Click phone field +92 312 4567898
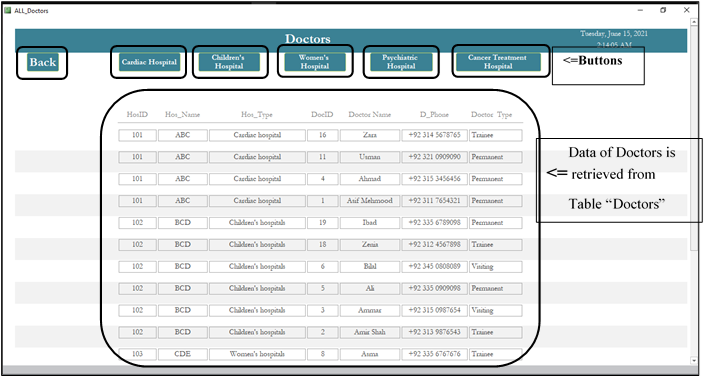This screenshot has height=378, width=706. [434, 245]
